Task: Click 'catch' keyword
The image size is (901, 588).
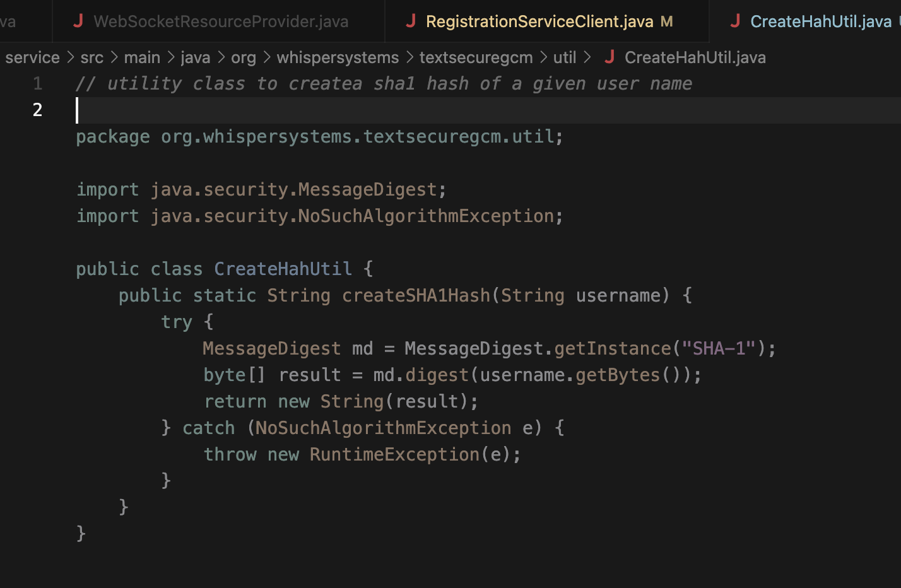Action: point(208,428)
